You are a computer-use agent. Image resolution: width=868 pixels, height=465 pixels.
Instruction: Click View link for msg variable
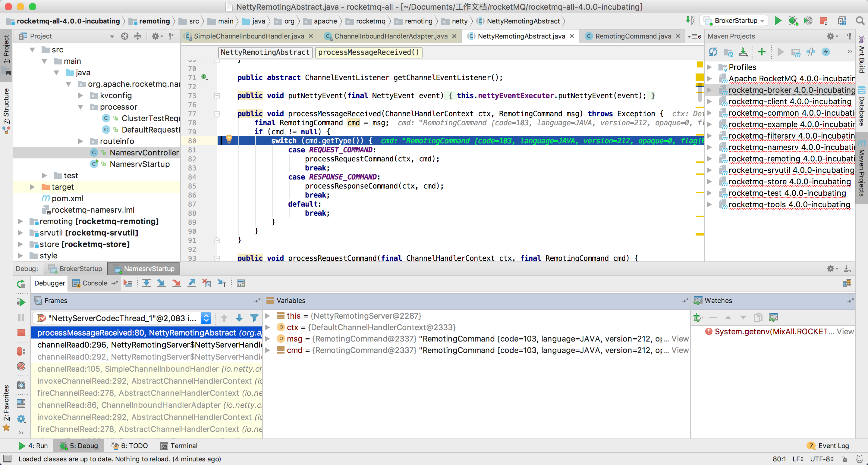(x=680, y=339)
